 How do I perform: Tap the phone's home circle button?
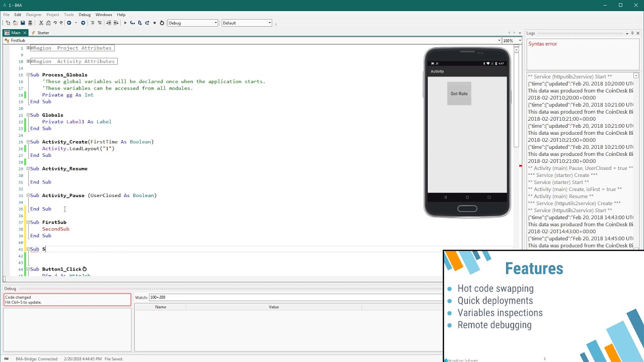click(x=467, y=198)
